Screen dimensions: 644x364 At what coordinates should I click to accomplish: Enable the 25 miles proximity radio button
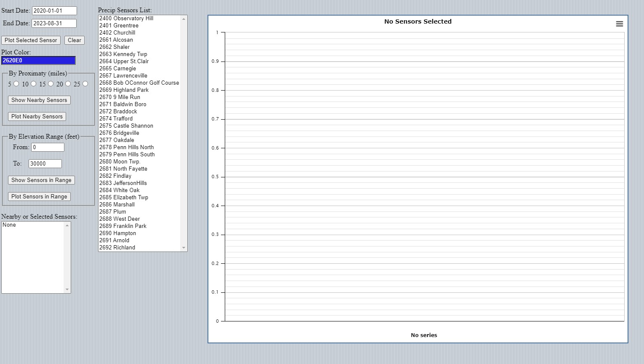[85, 84]
